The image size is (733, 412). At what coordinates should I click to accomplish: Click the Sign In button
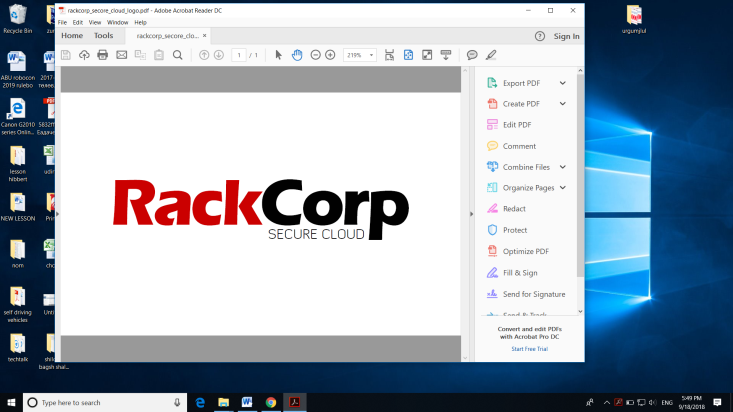(567, 36)
